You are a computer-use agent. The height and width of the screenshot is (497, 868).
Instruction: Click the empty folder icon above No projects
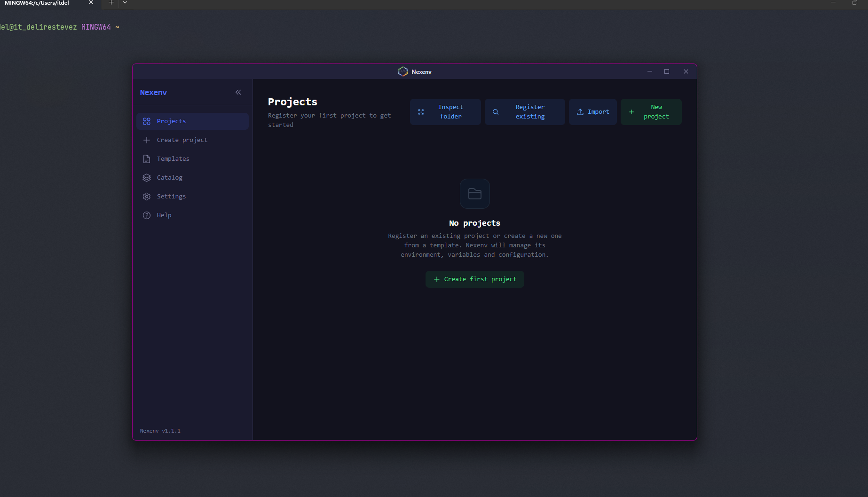pyautogui.click(x=475, y=194)
